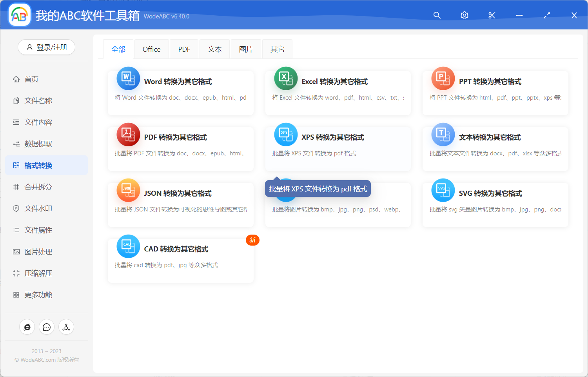Open the 其它 category tab
This screenshot has height=377, width=588.
tap(277, 49)
